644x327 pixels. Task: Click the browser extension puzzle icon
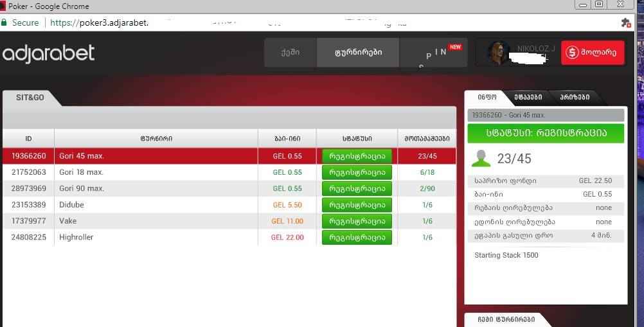tap(625, 23)
